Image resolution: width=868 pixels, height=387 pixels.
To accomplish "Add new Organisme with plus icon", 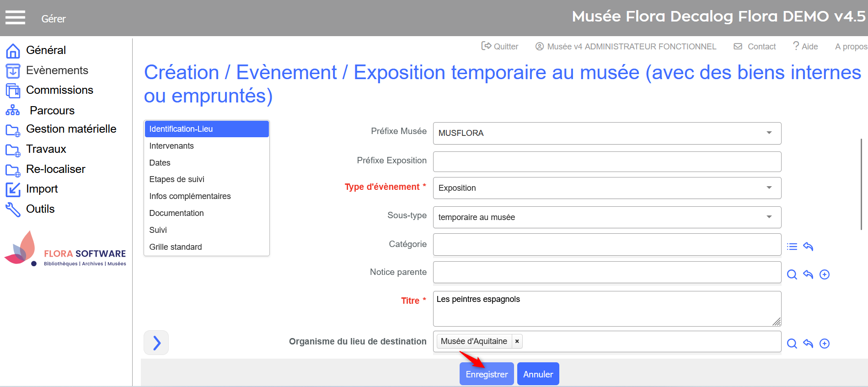I will tap(824, 344).
